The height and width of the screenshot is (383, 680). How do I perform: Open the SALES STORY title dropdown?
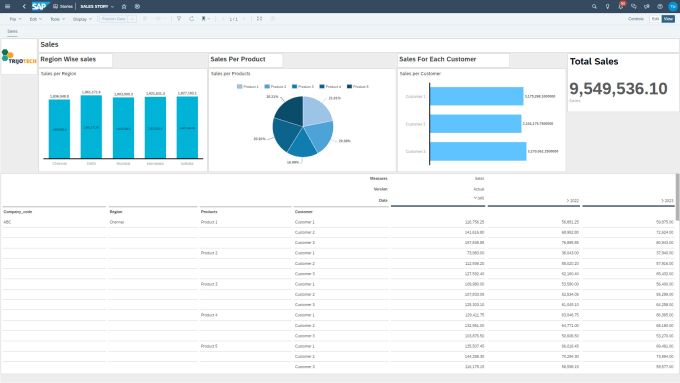click(x=112, y=7)
